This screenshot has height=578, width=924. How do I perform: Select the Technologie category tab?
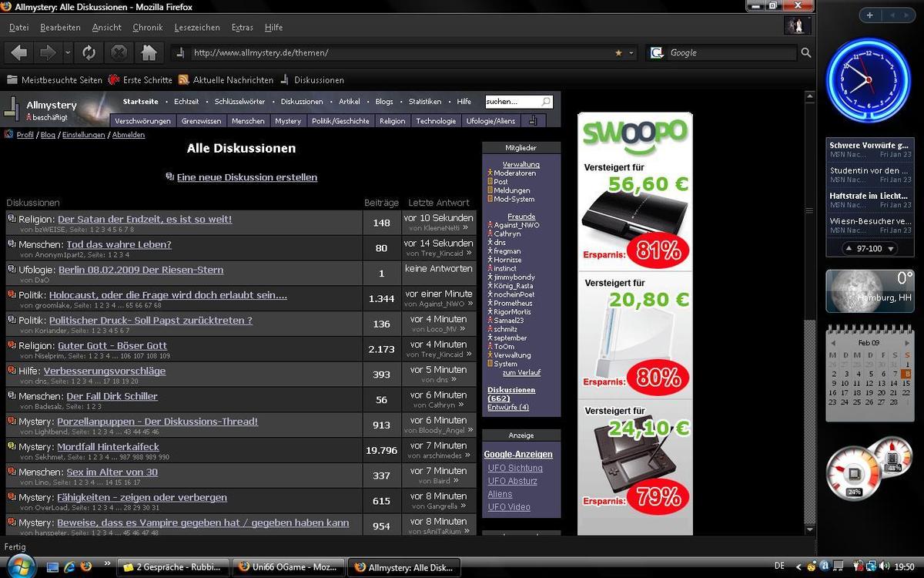[436, 121]
